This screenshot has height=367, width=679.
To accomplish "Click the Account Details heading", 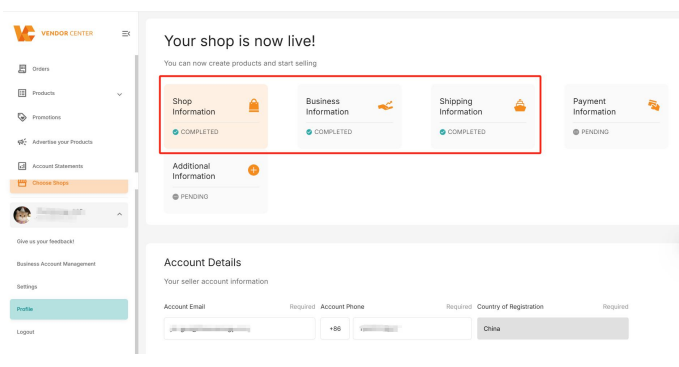I will click(x=202, y=262).
